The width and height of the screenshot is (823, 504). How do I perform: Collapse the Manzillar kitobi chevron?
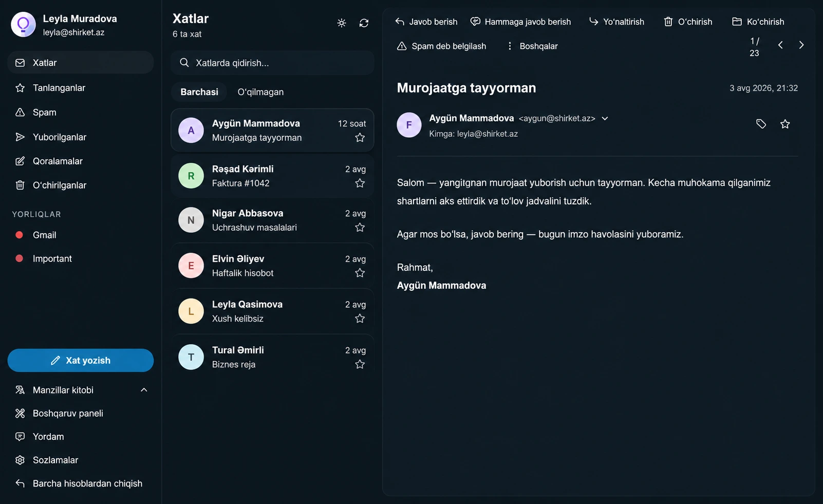144,390
